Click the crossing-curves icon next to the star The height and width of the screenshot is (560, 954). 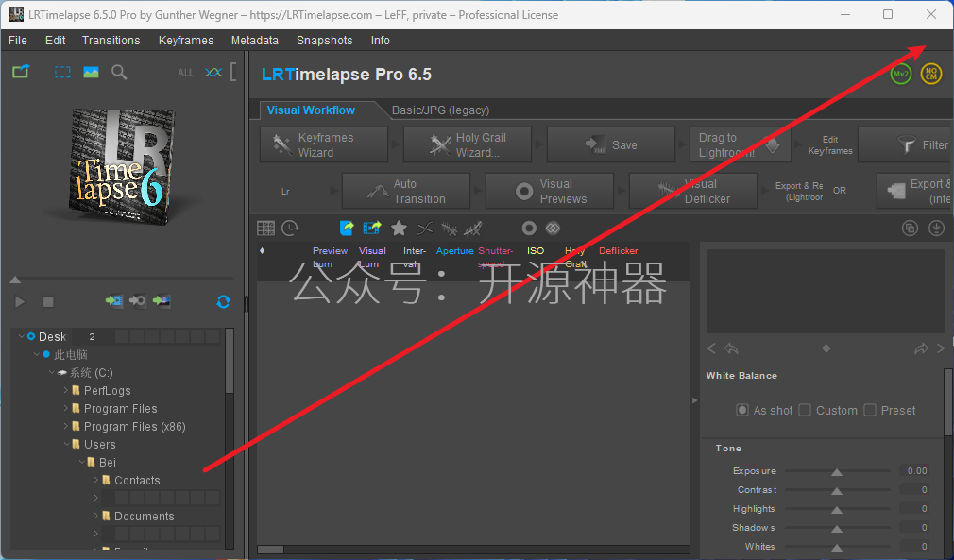tap(425, 229)
